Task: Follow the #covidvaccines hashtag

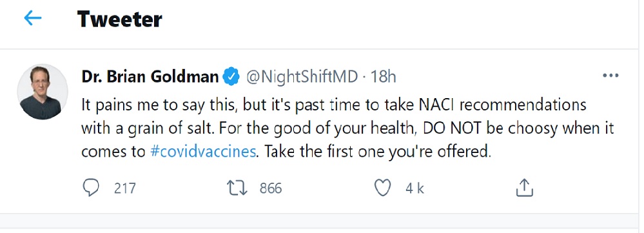Action: [x=203, y=152]
